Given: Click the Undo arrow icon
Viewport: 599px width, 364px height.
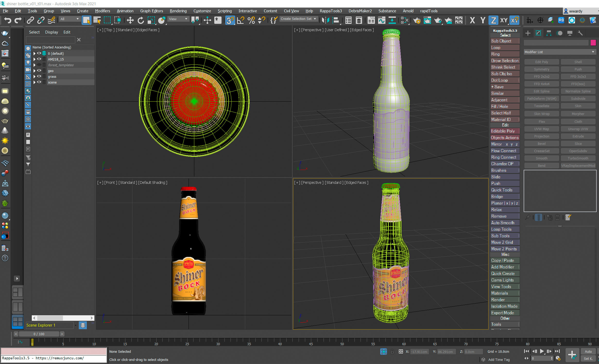Looking at the screenshot, I should (8, 20).
